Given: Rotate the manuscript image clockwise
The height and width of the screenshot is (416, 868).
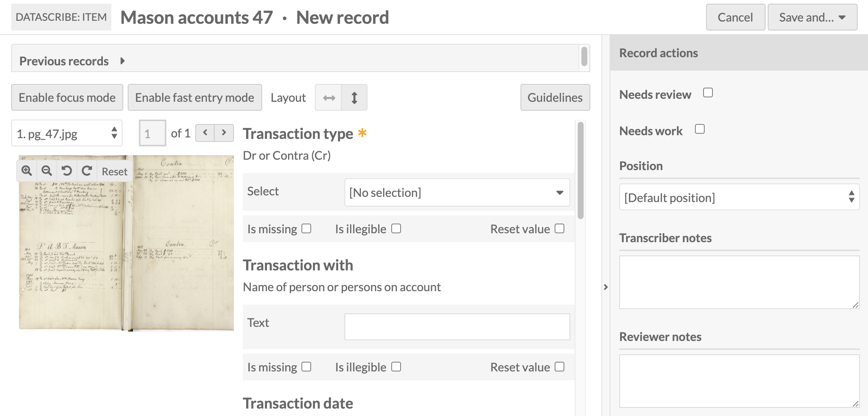Looking at the screenshot, I should tap(87, 171).
